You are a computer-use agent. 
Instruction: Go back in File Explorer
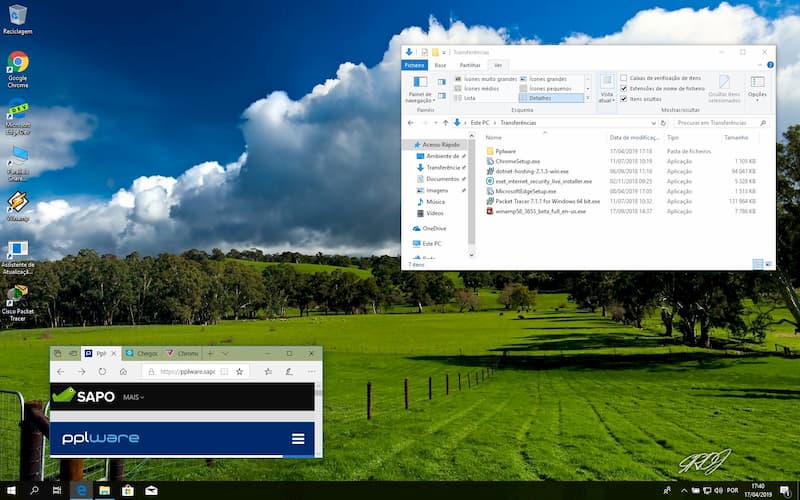pyautogui.click(x=411, y=123)
